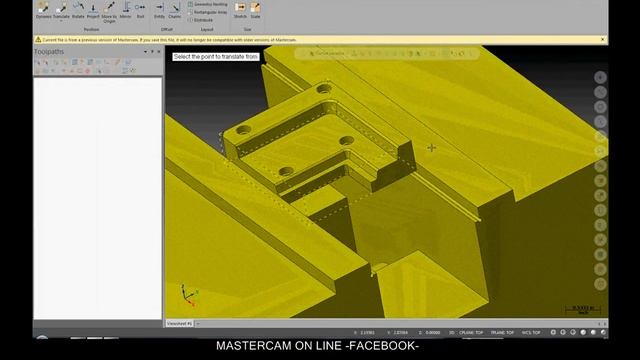The width and height of the screenshot is (640, 360).
Task: Choose the Rotate tool
Action: (78, 10)
